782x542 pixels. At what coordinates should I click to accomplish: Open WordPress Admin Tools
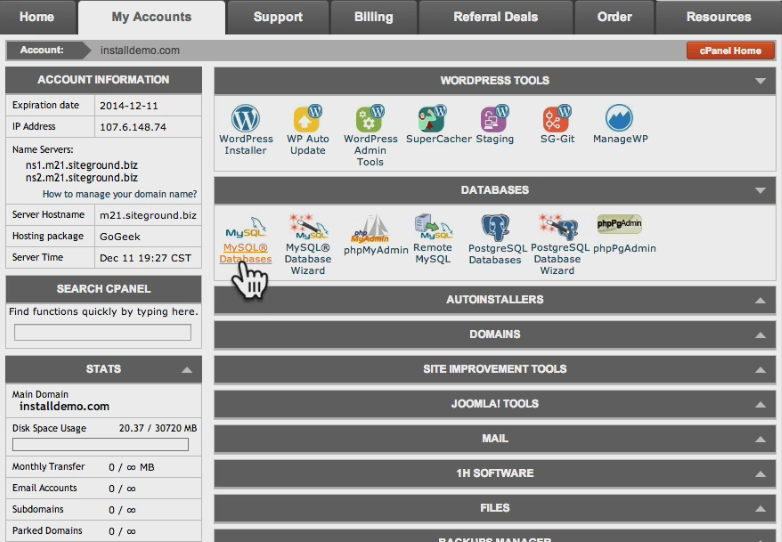point(370,120)
